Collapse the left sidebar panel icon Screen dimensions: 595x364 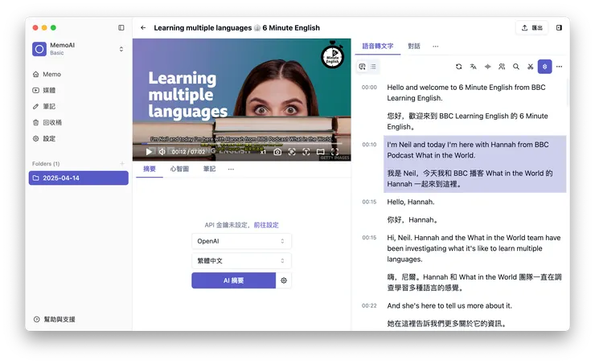tap(121, 27)
